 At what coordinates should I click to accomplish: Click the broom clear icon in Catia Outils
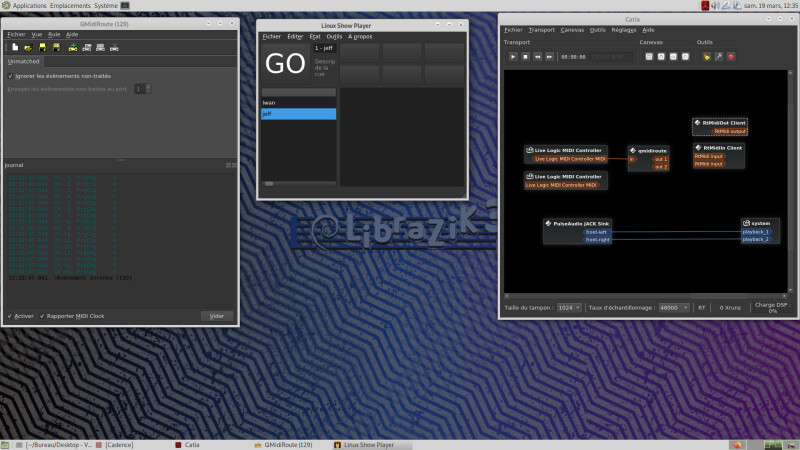707,57
